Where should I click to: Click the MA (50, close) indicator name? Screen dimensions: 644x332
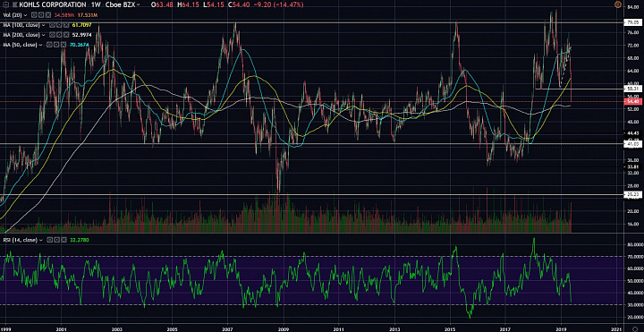tap(20, 45)
